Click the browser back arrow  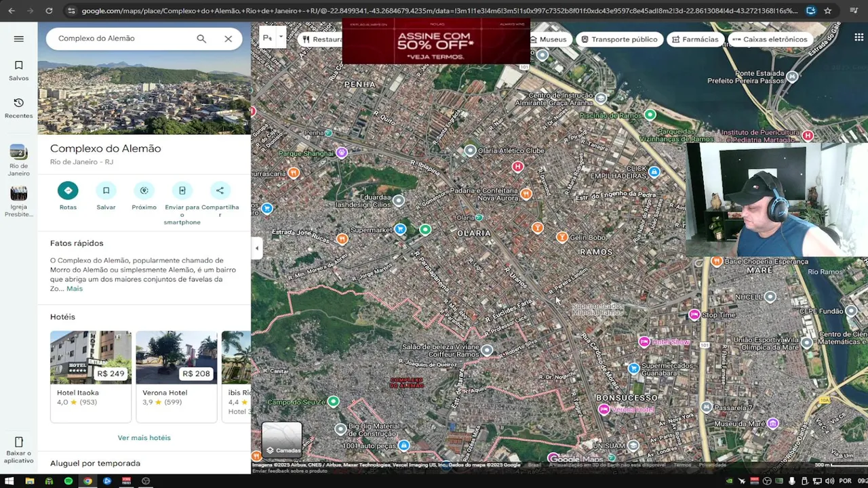tap(12, 11)
